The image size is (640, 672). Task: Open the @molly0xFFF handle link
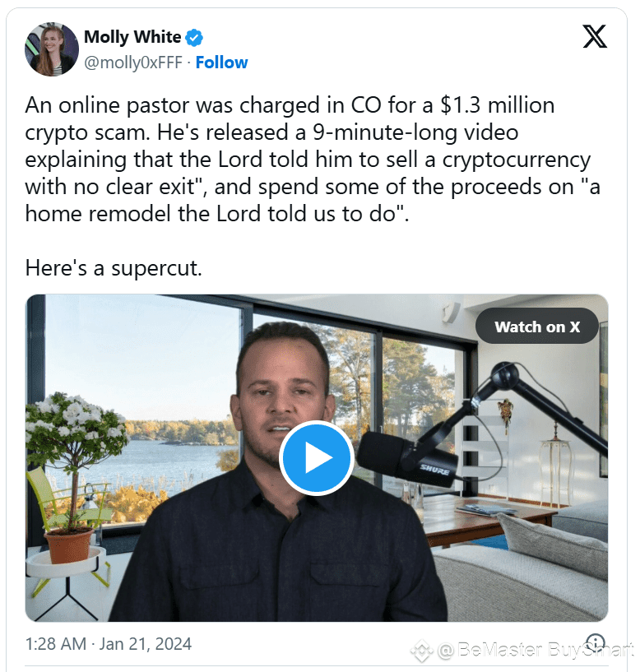133,63
